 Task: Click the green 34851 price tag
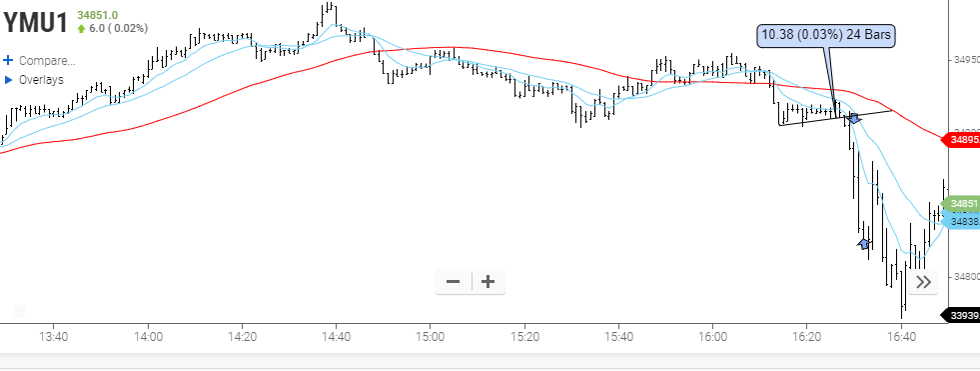click(961, 204)
